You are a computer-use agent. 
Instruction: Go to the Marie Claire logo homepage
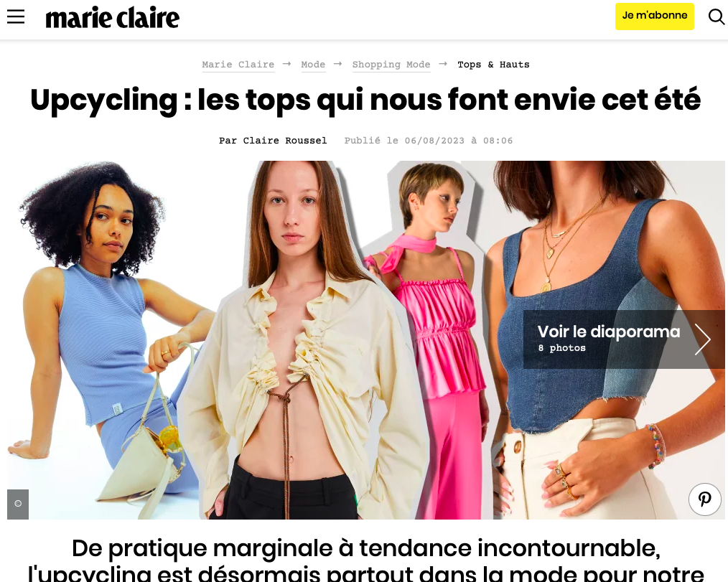coord(112,18)
